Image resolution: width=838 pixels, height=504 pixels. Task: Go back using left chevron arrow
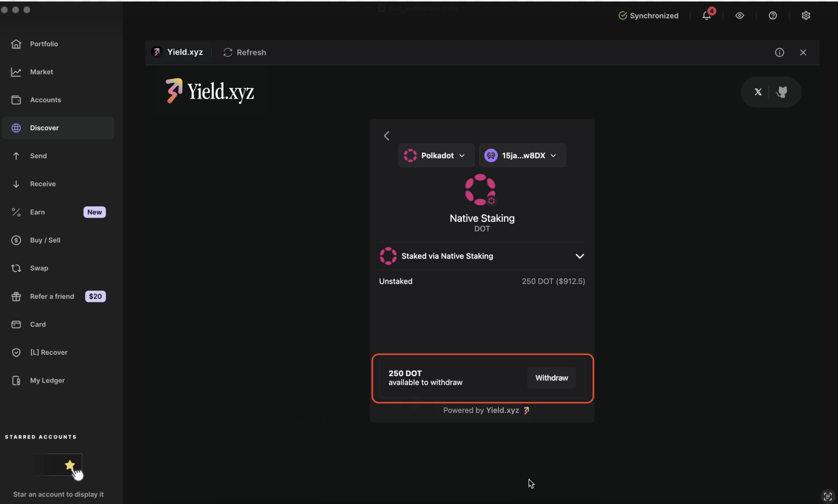[x=387, y=136]
